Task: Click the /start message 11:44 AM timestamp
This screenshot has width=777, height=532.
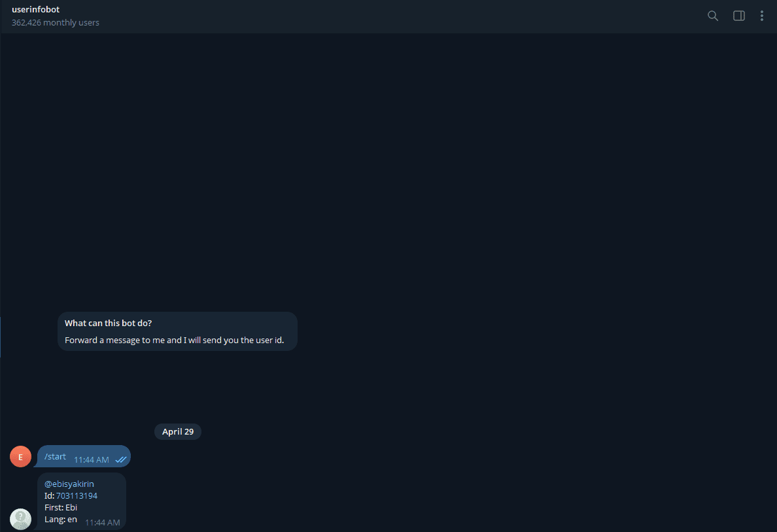Action: [91, 459]
